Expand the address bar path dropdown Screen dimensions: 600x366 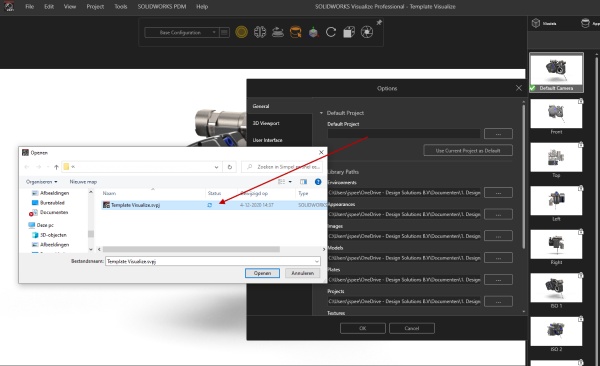(216, 167)
